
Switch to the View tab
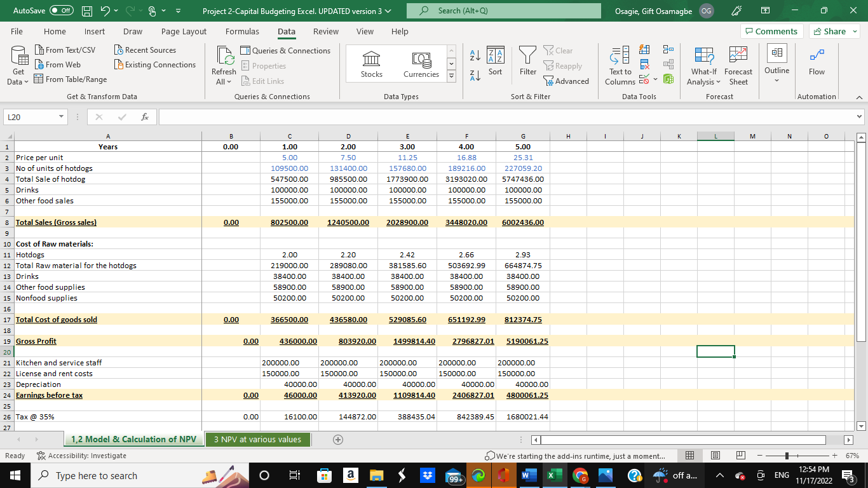pyautogui.click(x=365, y=31)
